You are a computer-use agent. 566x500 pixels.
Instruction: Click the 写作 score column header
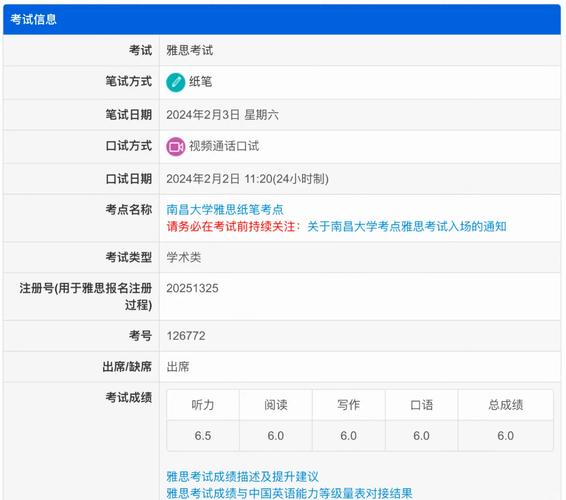[349, 405]
